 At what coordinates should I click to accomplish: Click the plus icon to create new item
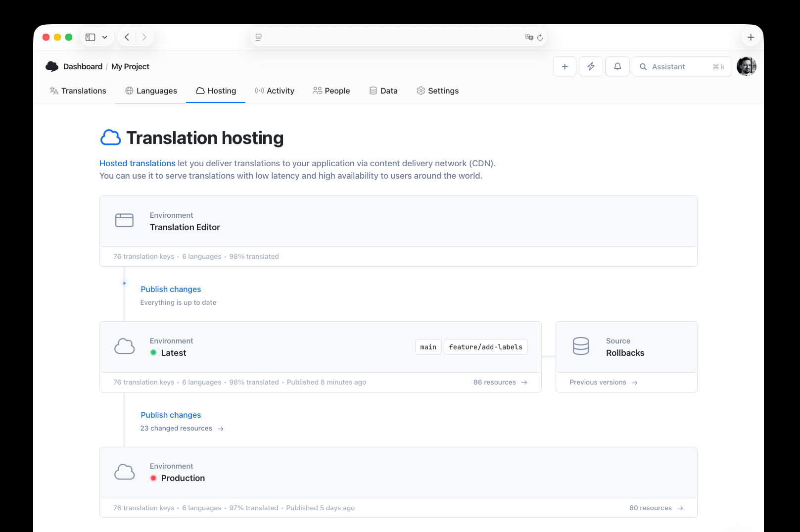(x=565, y=66)
